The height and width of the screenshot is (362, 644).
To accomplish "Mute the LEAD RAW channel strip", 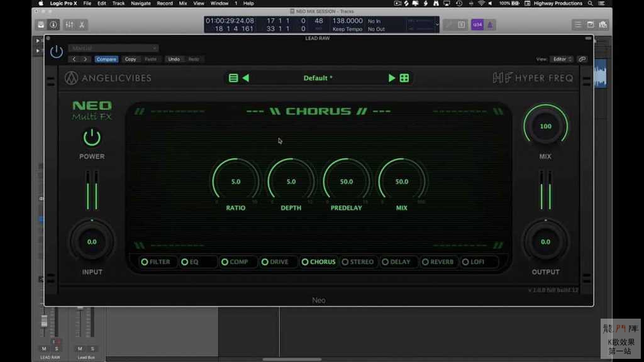I will tap(44, 348).
